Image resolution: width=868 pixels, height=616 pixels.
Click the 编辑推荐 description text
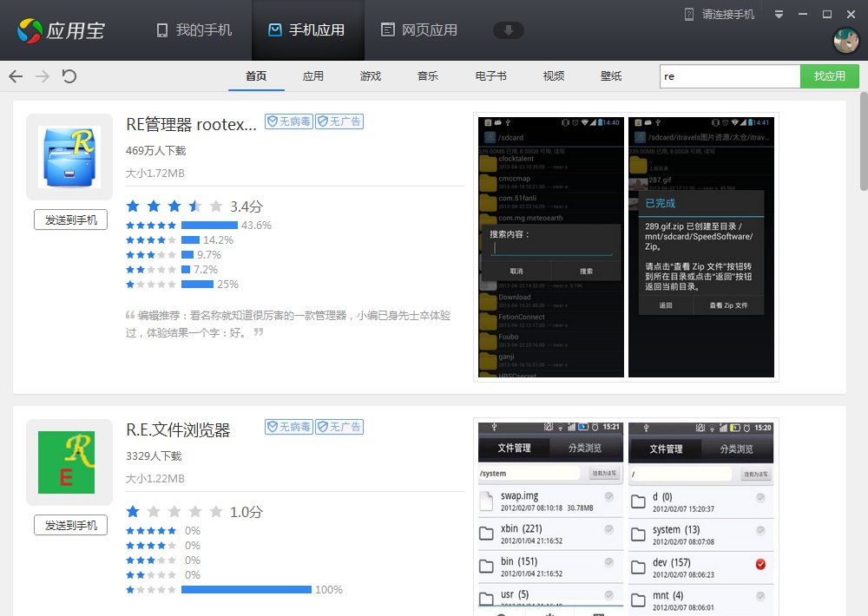[x=288, y=324]
